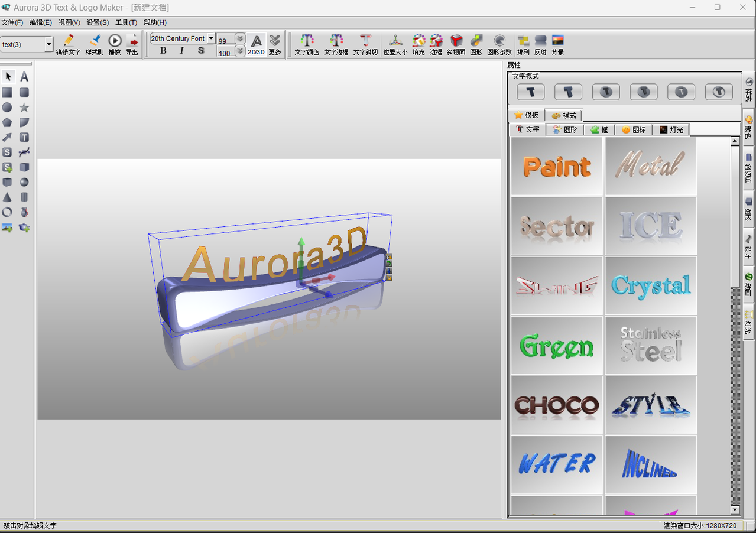The height and width of the screenshot is (533, 756).
Task: Click the 导出 export icon
Action: click(x=132, y=44)
